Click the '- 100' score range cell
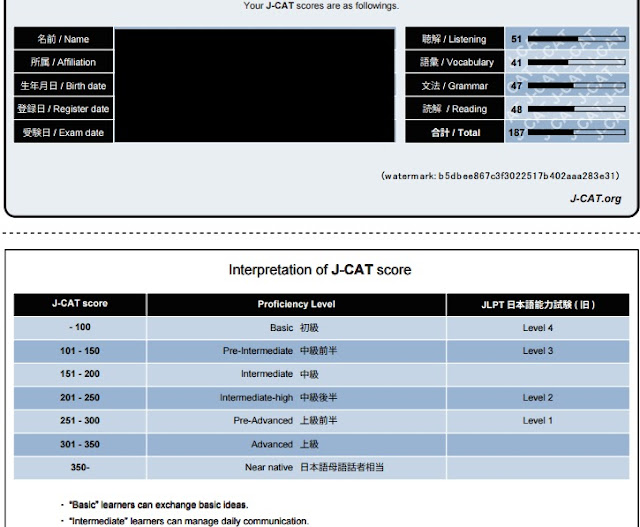640x527 pixels. coord(80,327)
